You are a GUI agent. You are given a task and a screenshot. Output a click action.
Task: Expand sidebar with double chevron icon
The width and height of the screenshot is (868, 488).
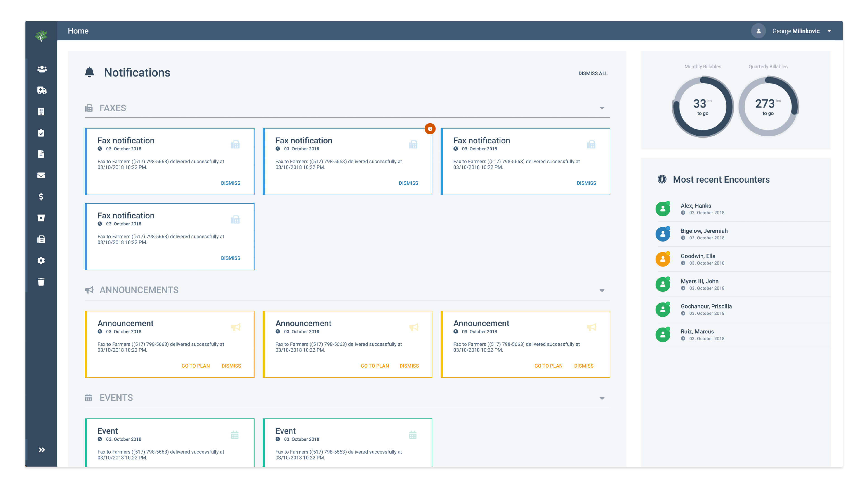click(x=41, y=450)
